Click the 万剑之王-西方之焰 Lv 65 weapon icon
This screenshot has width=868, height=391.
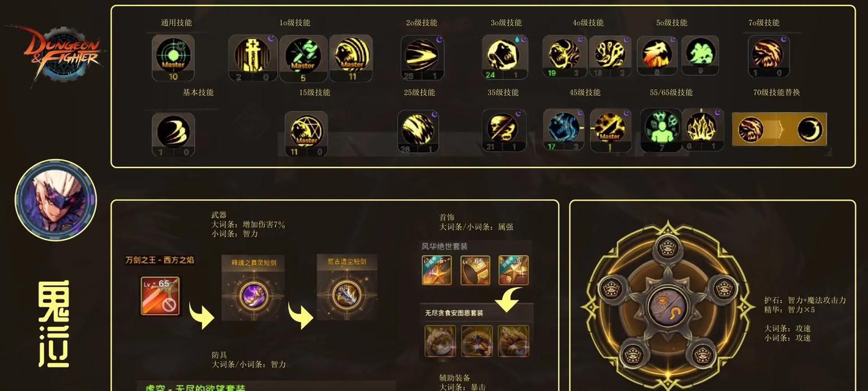click(x=160, y=296)
